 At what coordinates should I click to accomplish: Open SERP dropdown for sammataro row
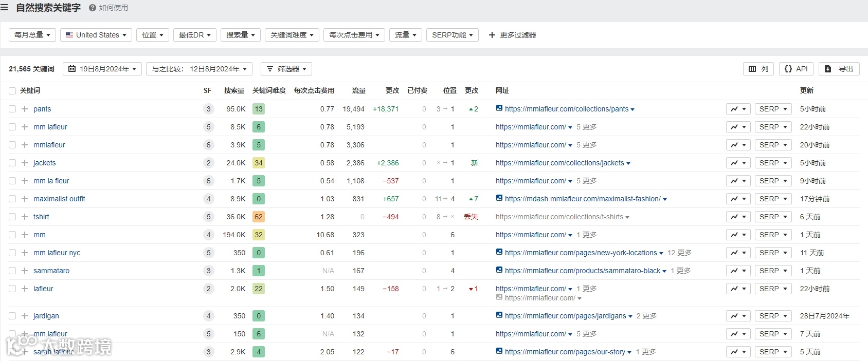click(x=773, y=271)
